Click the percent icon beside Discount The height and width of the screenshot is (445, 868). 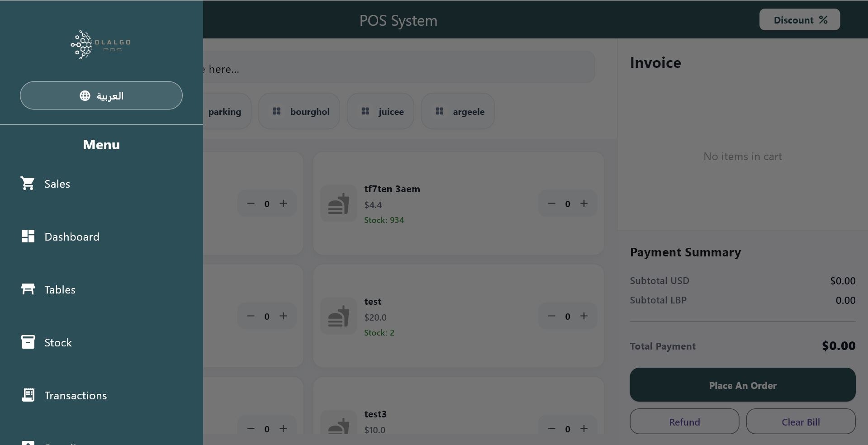[x=823, y=20]
